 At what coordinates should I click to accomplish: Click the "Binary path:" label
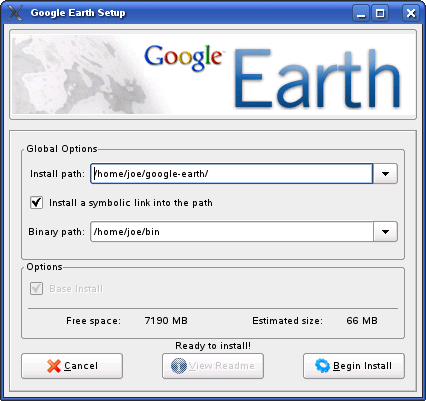(x=57, y=232)
